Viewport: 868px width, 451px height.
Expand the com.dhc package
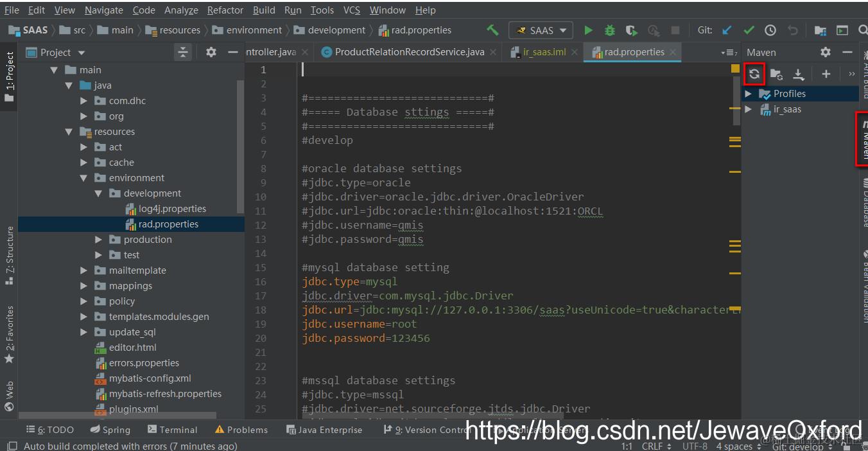[83, 101]
